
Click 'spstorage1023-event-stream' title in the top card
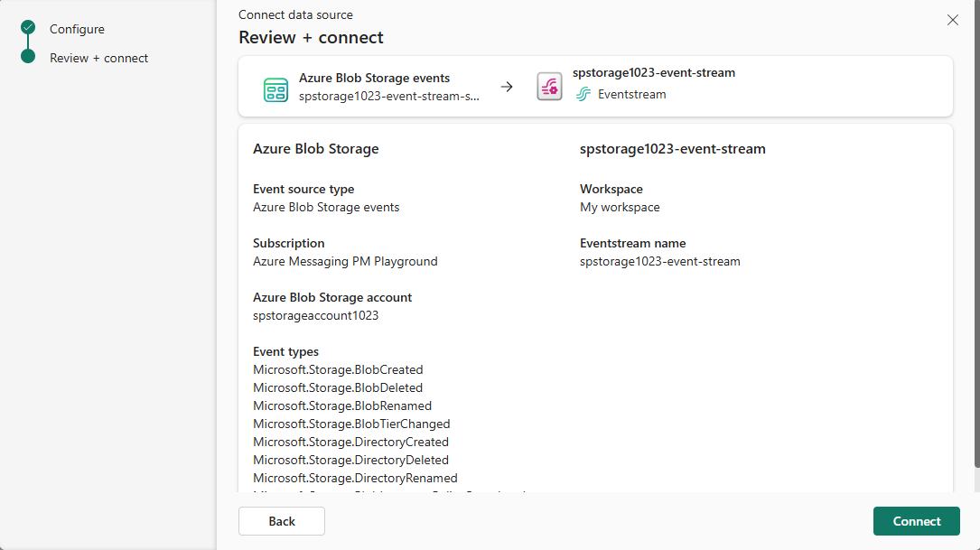coord(654,72)
